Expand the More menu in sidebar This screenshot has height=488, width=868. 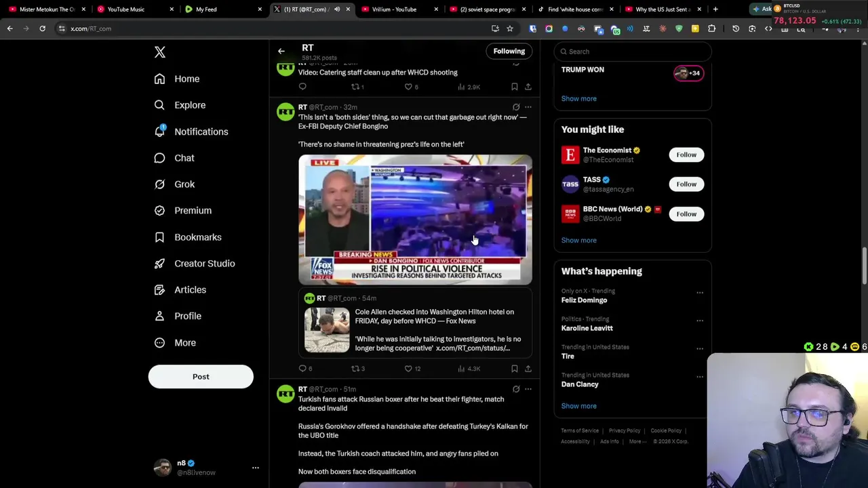tap(174, 343)
